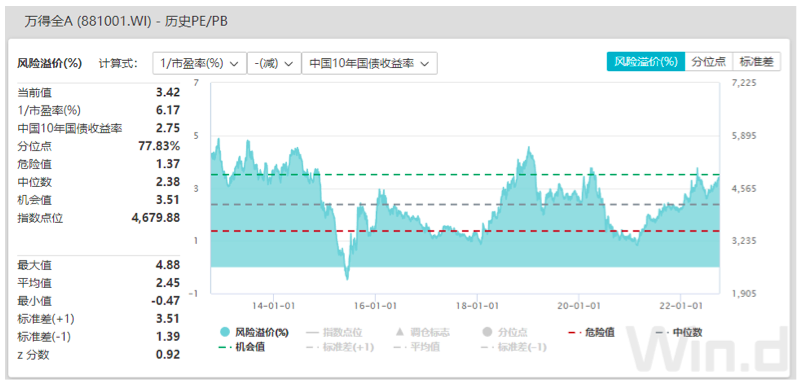Open the 1/市盈率(%) dropdown
Viewport: 800px width, 387px height.
pos(199,63)
